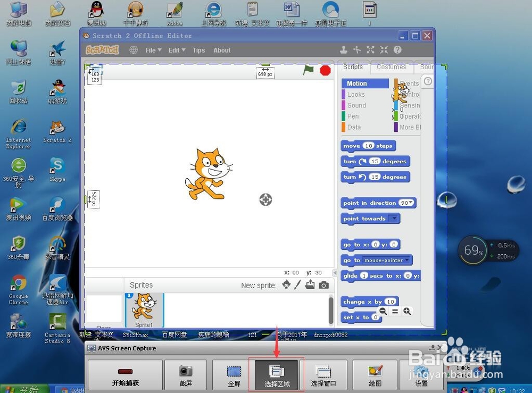The height and width of the screenshot is (393, 532).
Task: Click the Scratch logo
Action: pos(102,50)
